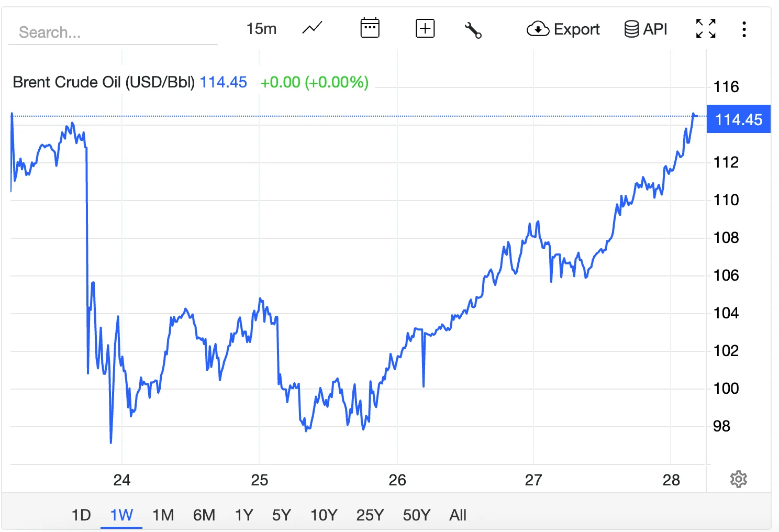Click the Export cloud download button
This screenshot has height=532, width=779.
pos(563,29)
